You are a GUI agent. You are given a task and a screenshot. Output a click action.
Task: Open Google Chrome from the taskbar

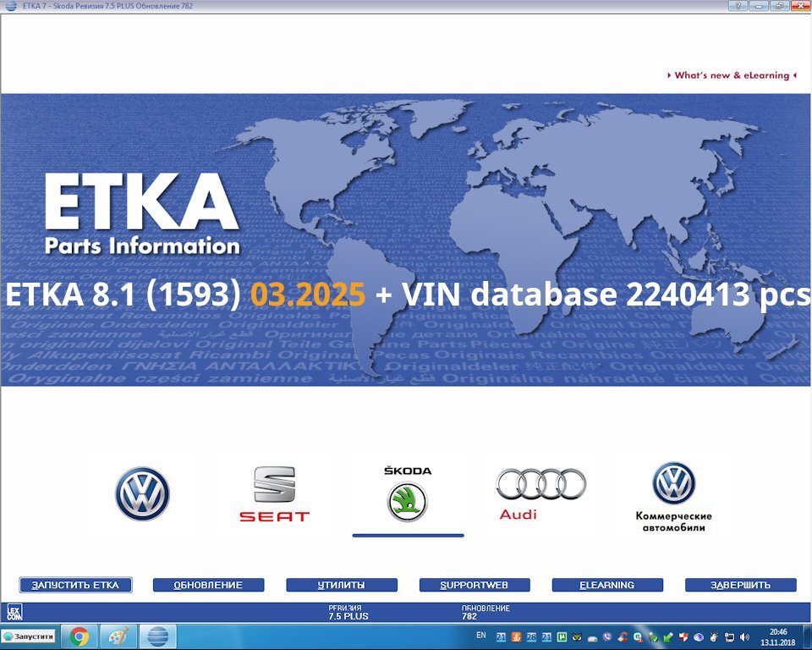[x=80, y=636]
